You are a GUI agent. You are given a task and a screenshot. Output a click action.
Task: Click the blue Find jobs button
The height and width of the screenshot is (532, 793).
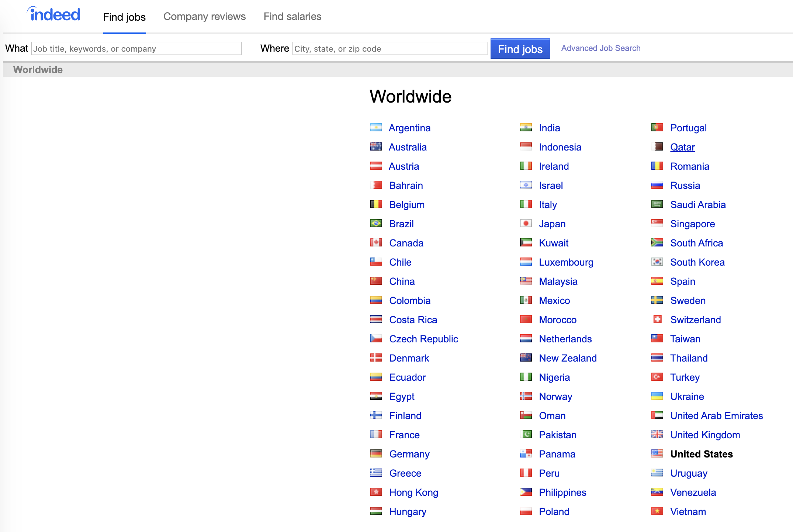[x=520, y=49]
